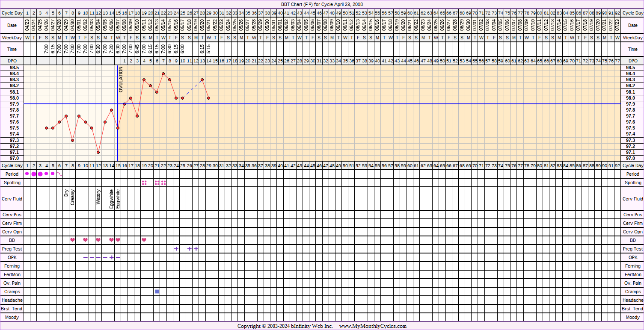Select the spotting marker on cycle day 21

pos(157,183)
